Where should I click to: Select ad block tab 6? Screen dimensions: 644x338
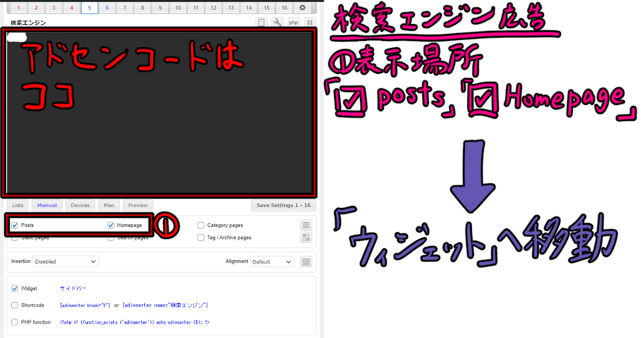tap(107, 8)
